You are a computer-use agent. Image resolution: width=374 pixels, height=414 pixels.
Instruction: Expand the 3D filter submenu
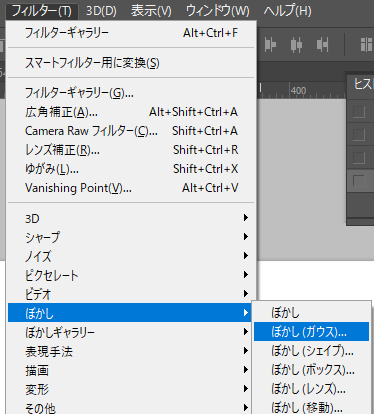pyautogui.click(x=131, y=218)
